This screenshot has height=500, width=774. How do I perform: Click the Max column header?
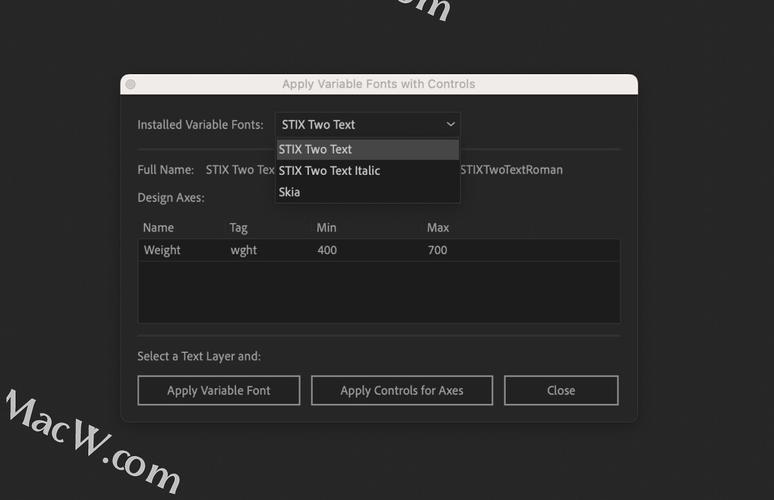pyautogui.click(x=438, y=228)
